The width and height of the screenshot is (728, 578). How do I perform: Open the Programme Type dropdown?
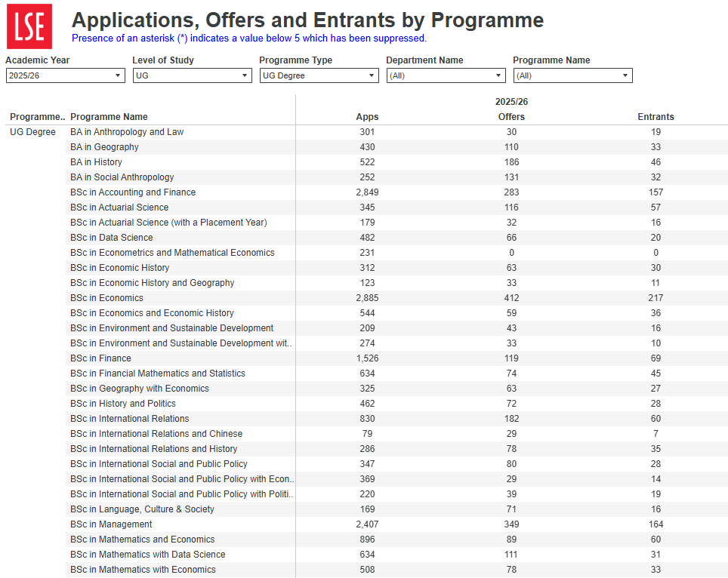click(319, 75)
